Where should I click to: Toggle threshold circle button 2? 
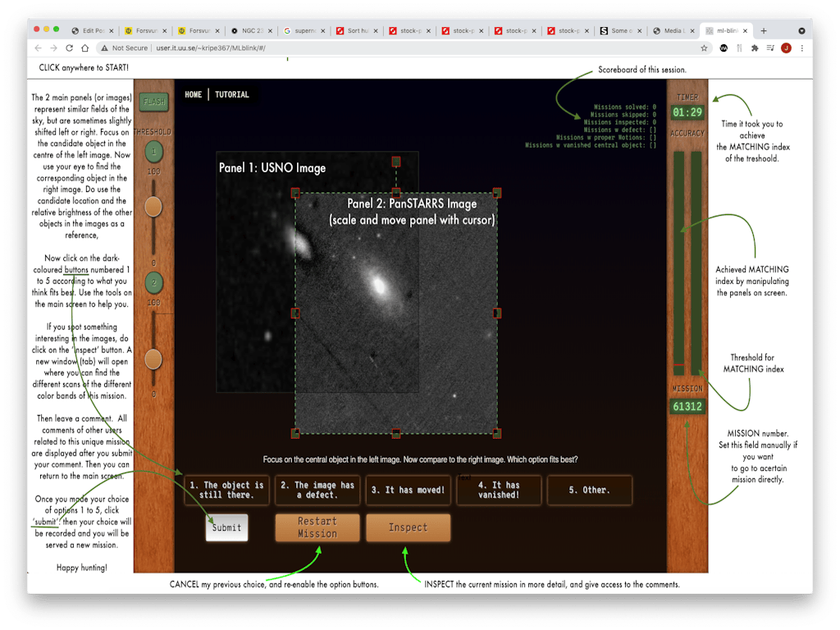[153, 284]
